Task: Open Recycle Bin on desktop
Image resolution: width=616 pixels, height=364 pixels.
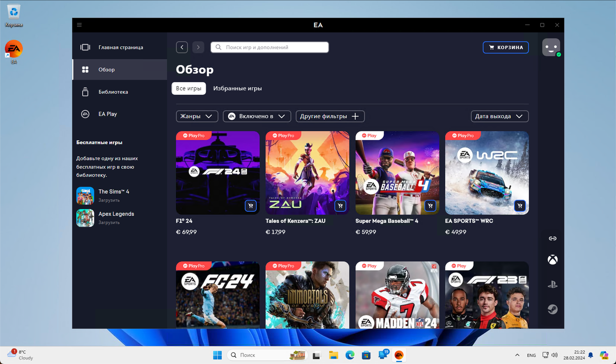Action: (x=14, y=16)
